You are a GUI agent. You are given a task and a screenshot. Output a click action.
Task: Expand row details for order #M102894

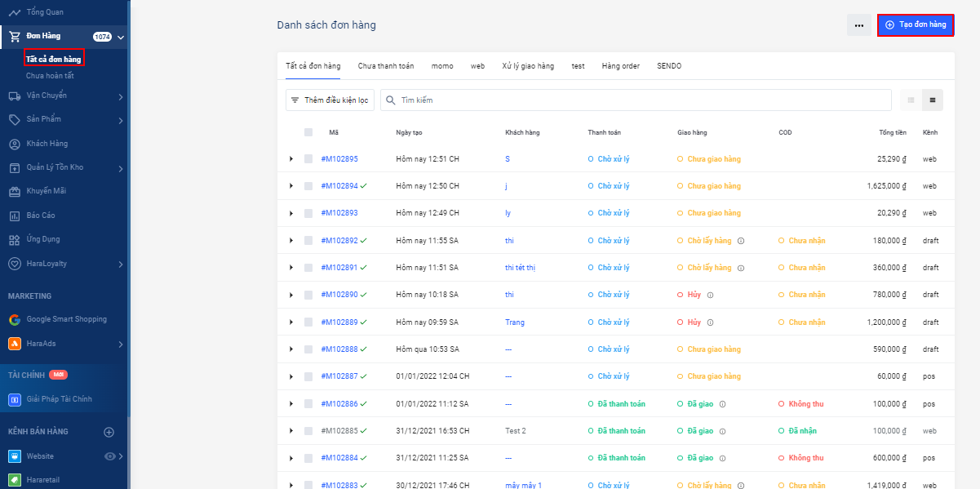(x=291, y=186)
